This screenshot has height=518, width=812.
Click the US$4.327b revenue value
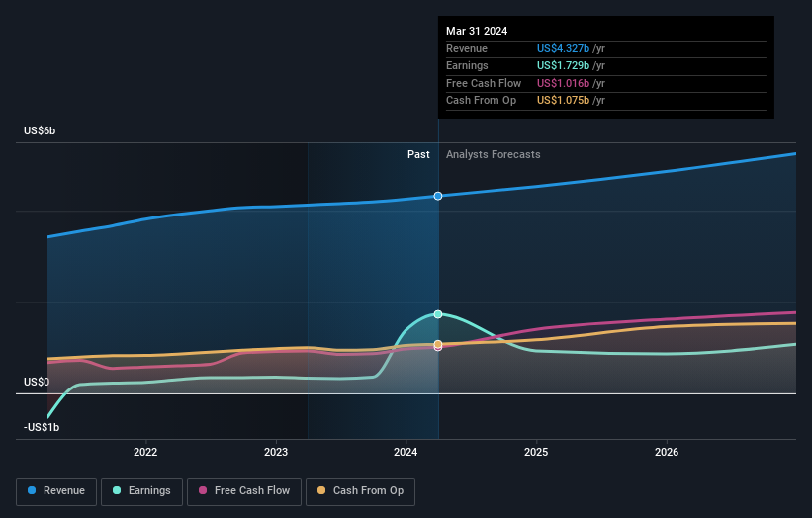tap(563, 48)
